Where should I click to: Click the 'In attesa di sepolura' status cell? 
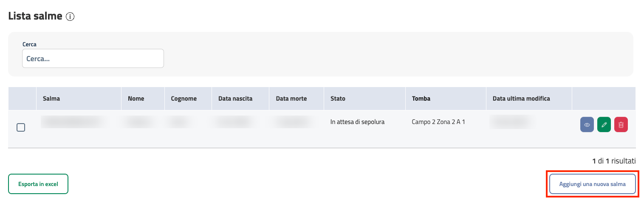coord(357,122)
